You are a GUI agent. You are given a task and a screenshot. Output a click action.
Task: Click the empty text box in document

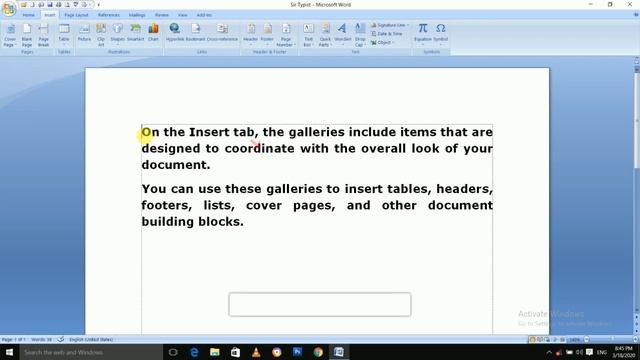pos(320,304)
